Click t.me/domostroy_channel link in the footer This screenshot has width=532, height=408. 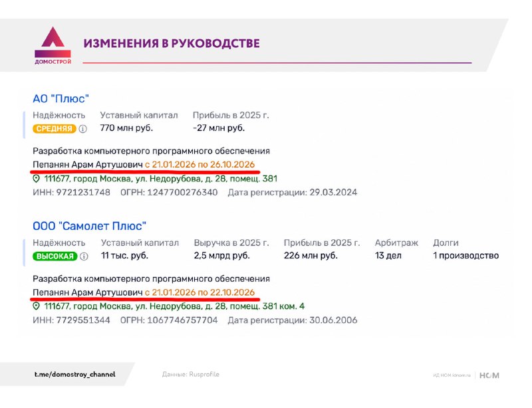click(74, 374)
